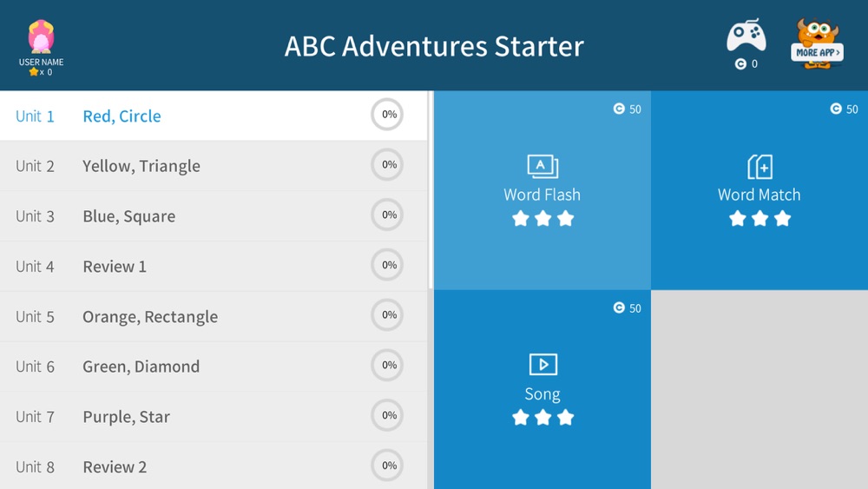The height and width of the screenshot is (489, 868).
Task: Open the user avatar profile icon
Action: (41, 36)
